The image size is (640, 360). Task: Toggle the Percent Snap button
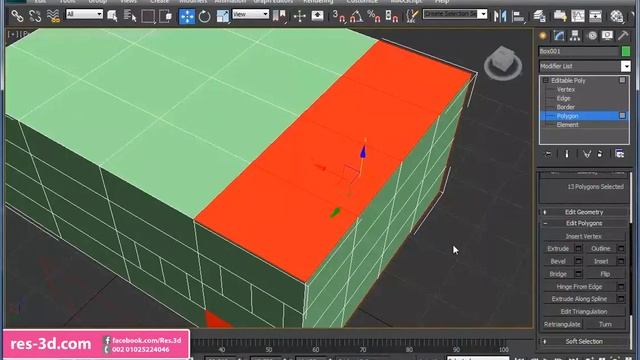(374, 16)
